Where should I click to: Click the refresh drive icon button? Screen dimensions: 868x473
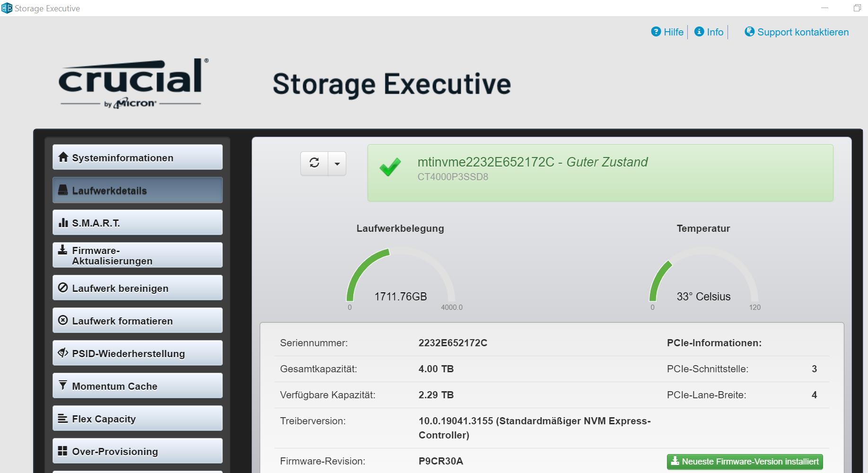click(x=314, y=163)
